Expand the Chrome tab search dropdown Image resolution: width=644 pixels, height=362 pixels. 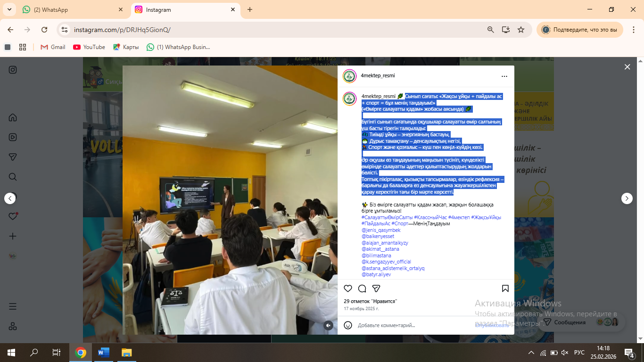pyautogui.click(x=9, y=9)
